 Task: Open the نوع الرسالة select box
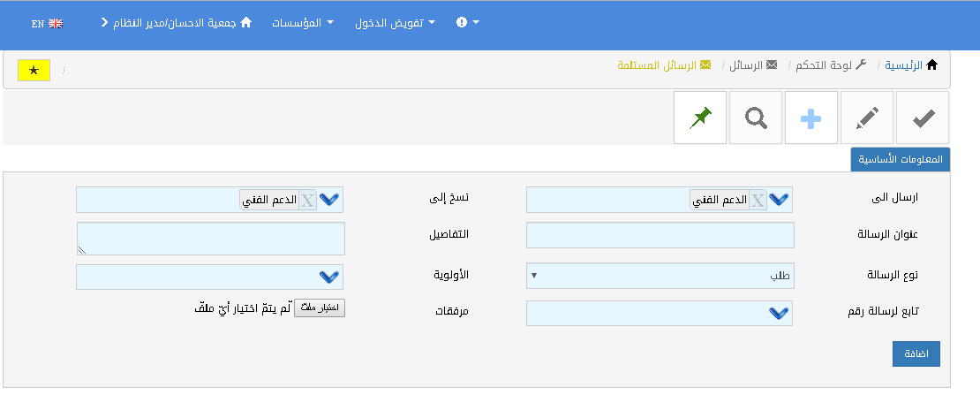(660, 276)
